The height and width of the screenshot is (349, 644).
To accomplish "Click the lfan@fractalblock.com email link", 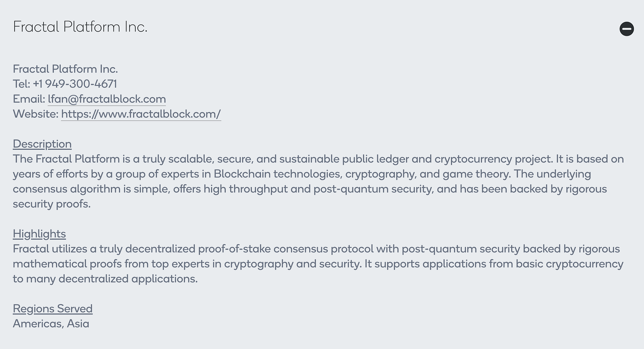I will [107, 99].
